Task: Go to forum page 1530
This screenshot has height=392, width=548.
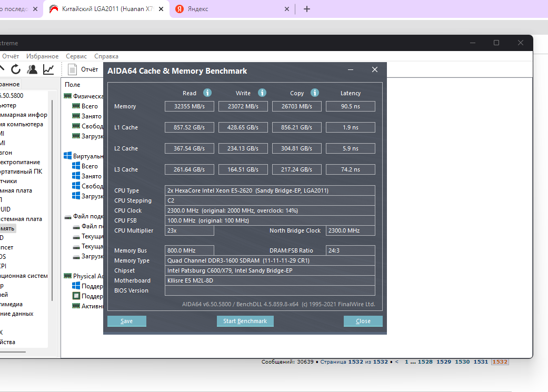Action: coord(462,362)
